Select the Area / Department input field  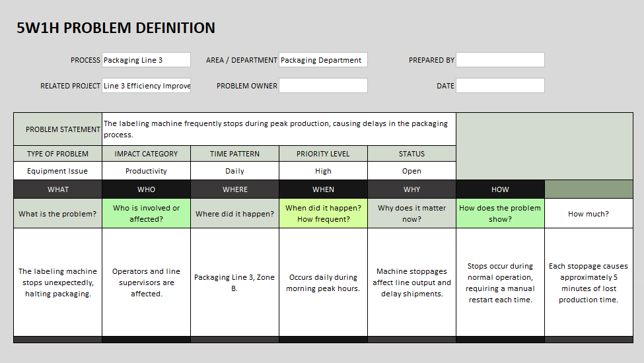[x=323, y=60]
